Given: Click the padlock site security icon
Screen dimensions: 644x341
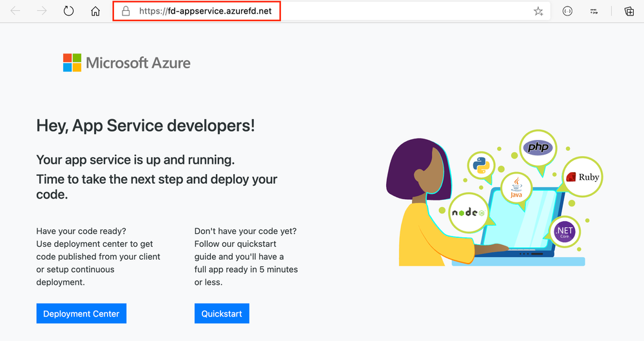Looking at the screenshot, I should [x=126, y=11].
